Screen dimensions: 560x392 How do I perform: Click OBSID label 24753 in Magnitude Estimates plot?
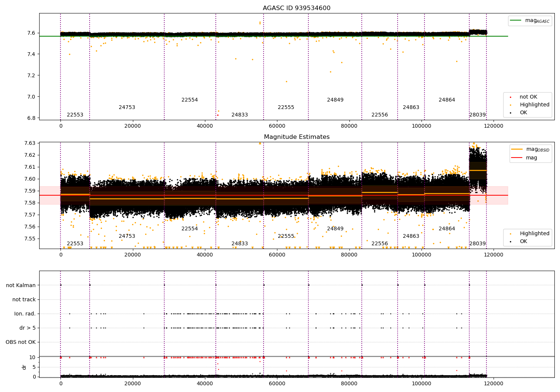pos(127,236)
